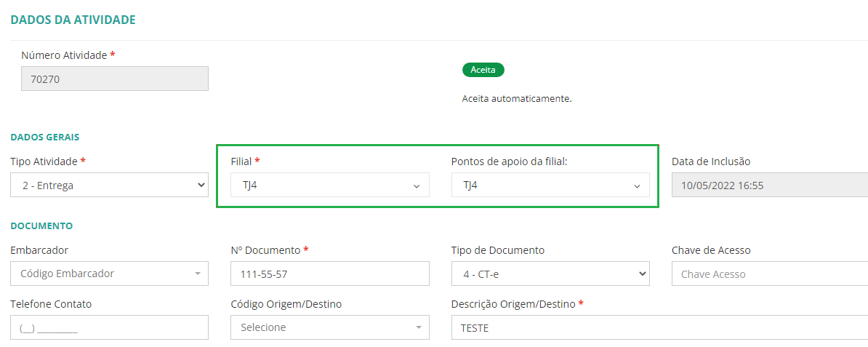
Task: Click the Telefone Contato input box
Action: coord(109,327)
